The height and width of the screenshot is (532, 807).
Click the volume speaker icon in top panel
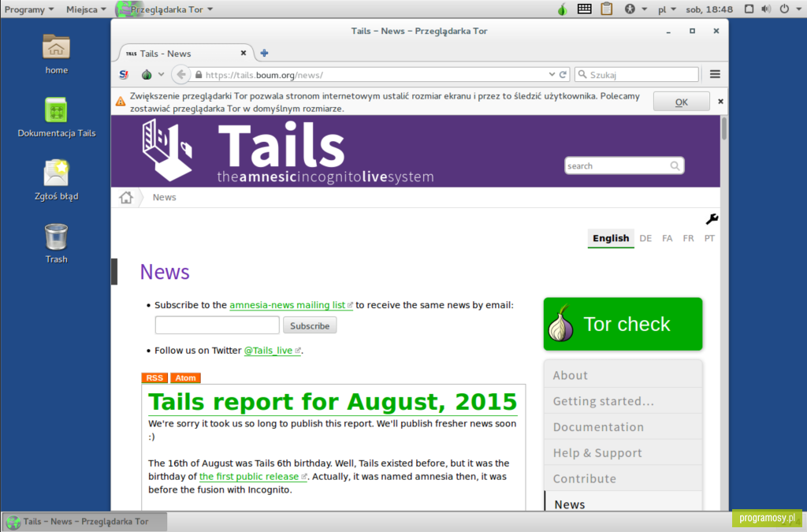766,9
